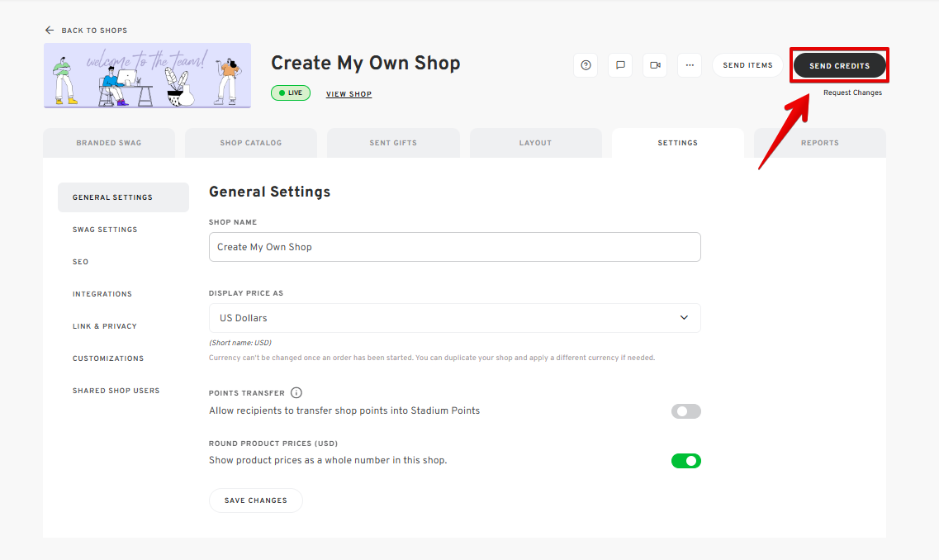Open Swag Settings in the sidebar

pos(105,230)
